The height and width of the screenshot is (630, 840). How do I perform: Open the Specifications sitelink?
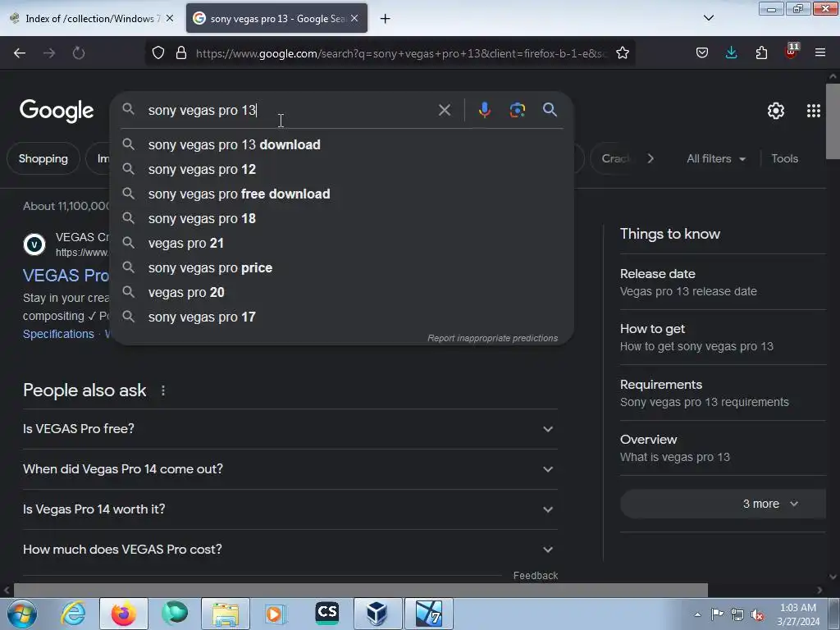point(58,335)
